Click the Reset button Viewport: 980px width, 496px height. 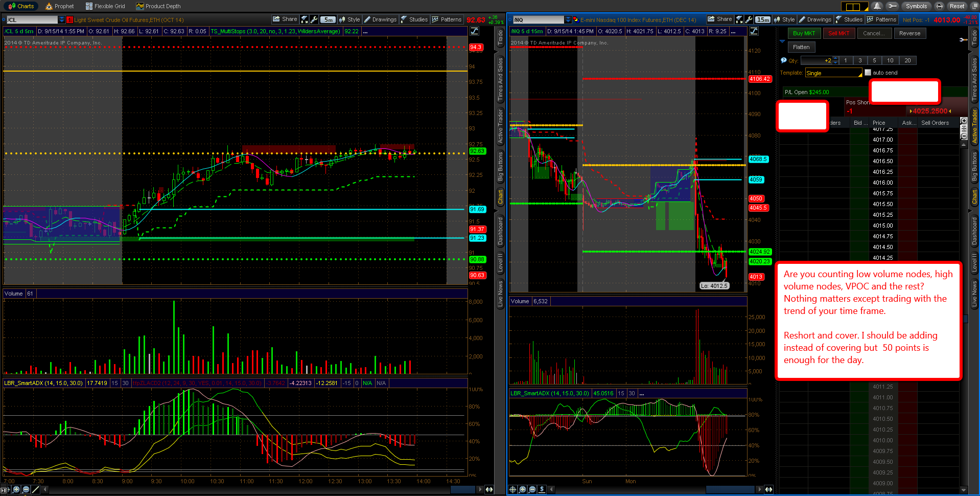(956, 6)
